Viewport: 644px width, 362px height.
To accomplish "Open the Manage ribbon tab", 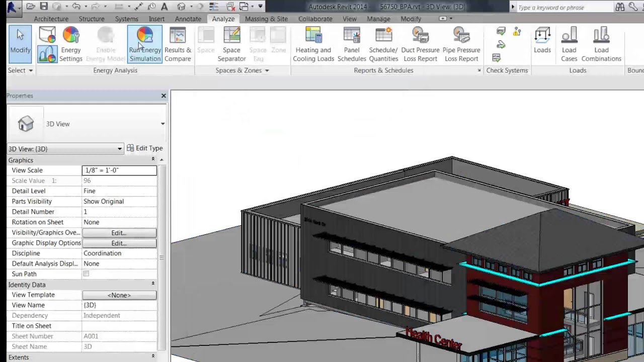I will [x=378, y=19].
